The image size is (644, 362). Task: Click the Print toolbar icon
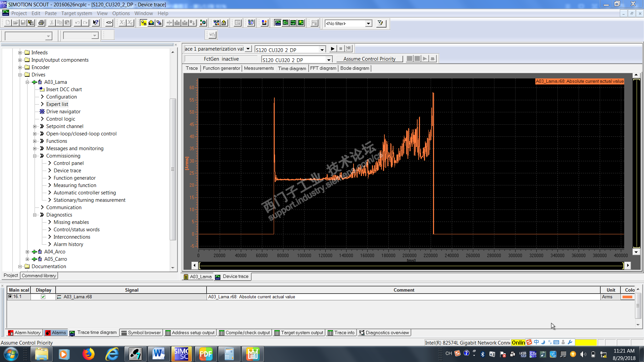pos(41,23)
